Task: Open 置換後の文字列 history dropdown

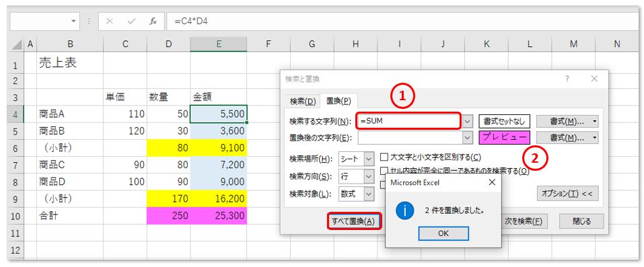Action: [x=468, y=138]
